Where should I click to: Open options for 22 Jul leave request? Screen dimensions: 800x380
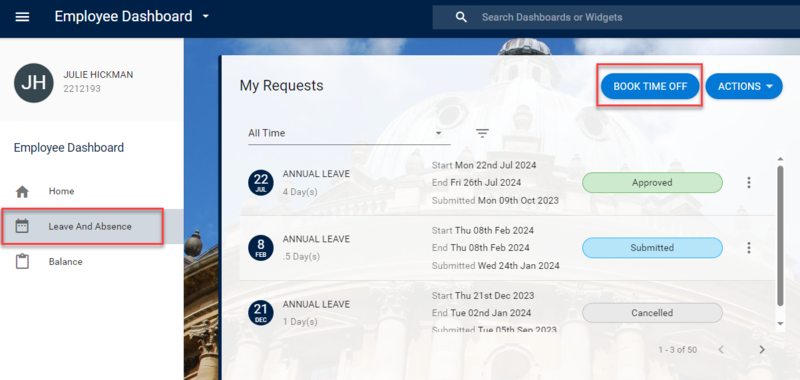pyautogui.click(x=748, y=183)
